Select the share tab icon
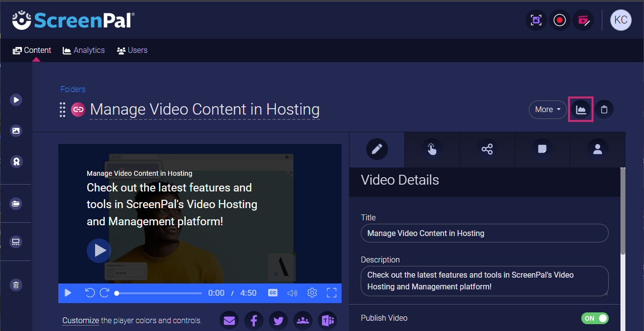The image size is (644, 331). click(x=487, y=149)
